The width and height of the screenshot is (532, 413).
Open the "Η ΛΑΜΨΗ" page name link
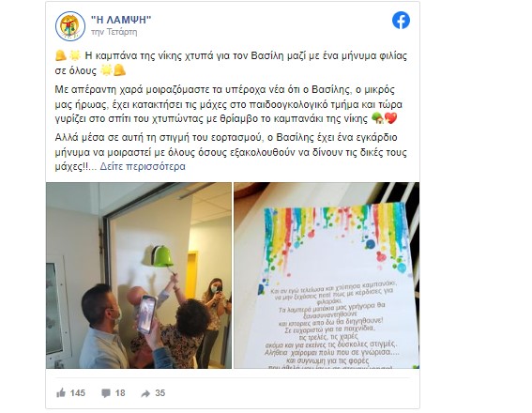[x=121, y=20]
